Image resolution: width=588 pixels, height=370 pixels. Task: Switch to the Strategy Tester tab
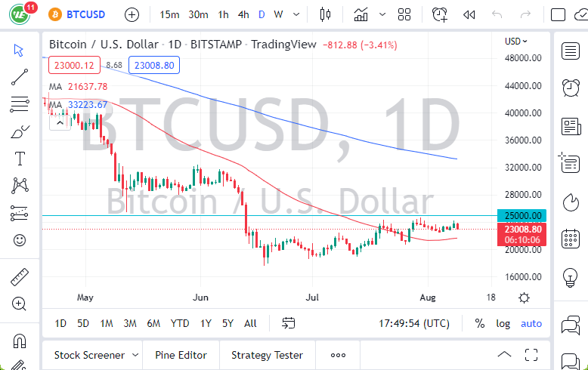pyautogui.click(x=267, y=355)
